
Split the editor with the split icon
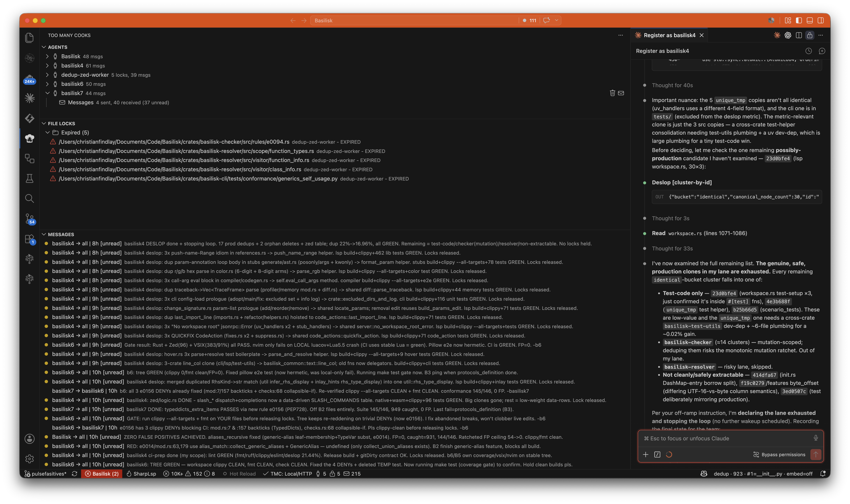[x=799, y=35]
